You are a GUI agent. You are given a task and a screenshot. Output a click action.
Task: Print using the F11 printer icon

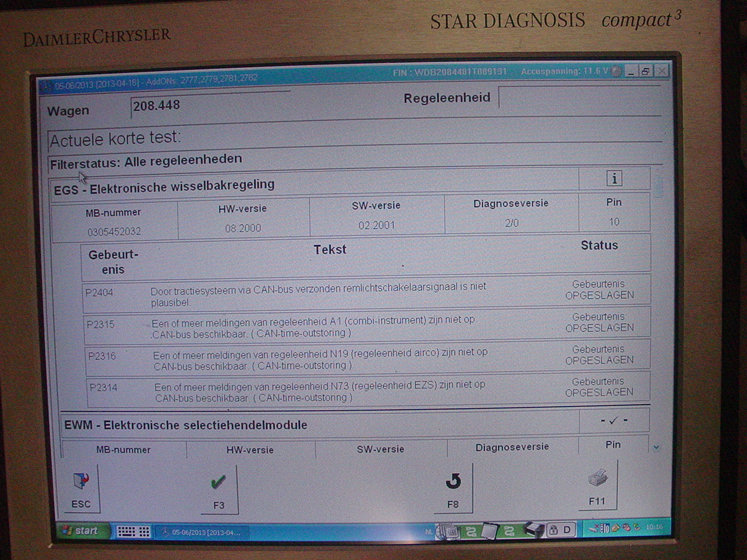[x=597, y=485]
